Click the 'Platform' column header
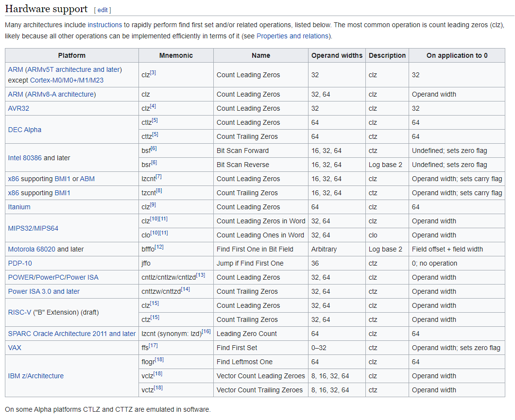 [x=71, y=56]
